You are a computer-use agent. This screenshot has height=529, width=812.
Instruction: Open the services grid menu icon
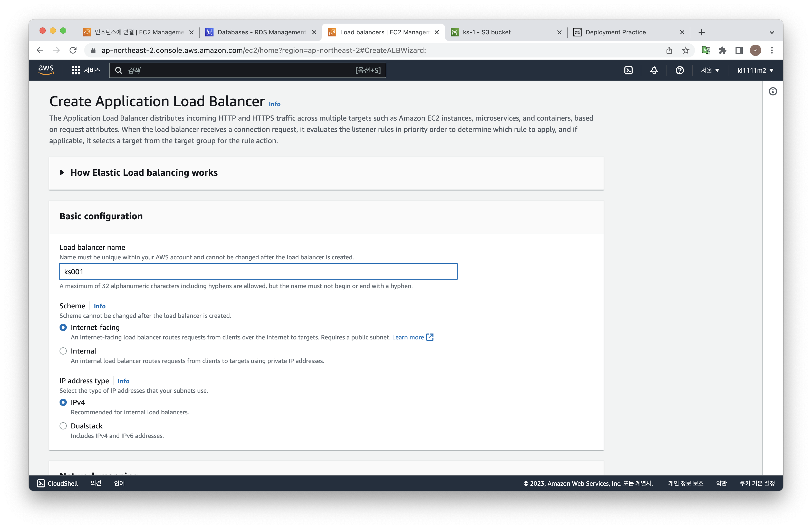[x=76, y=70]
